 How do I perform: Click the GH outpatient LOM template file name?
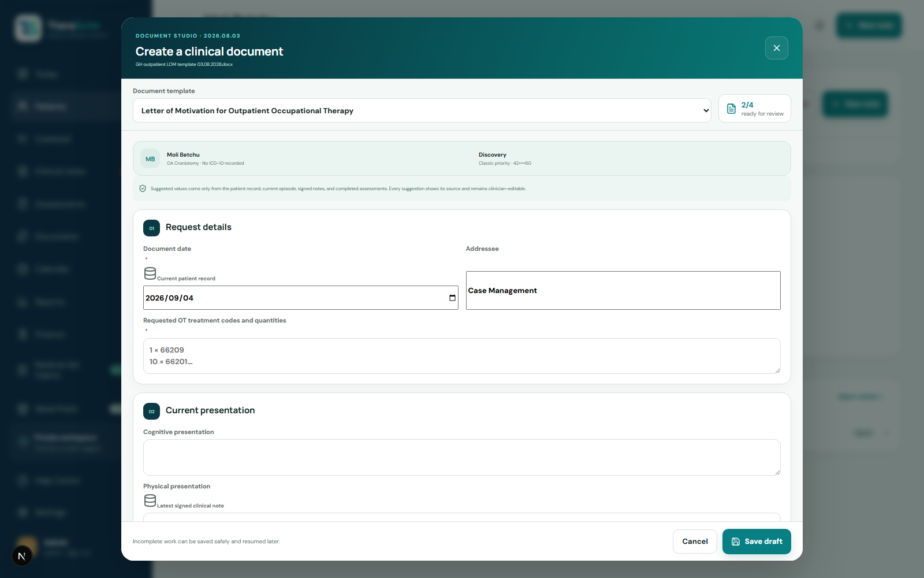184,64
